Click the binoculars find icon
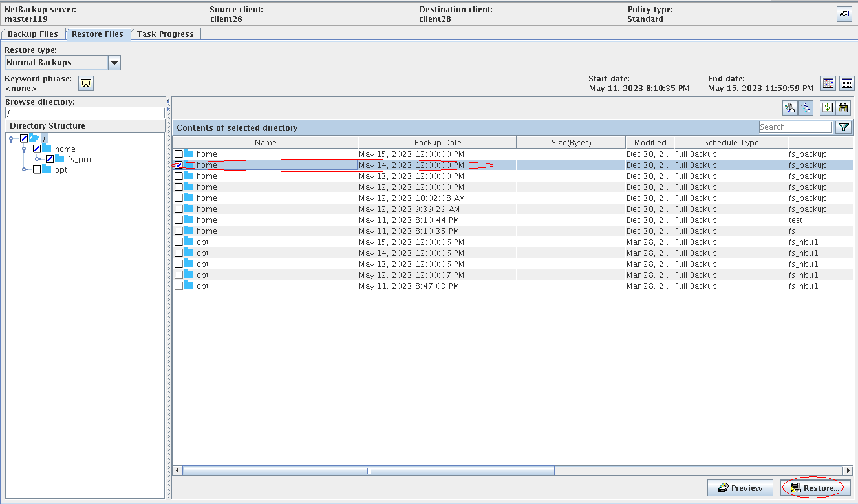Viewport: 858px width, 504px height. [843, 108]
